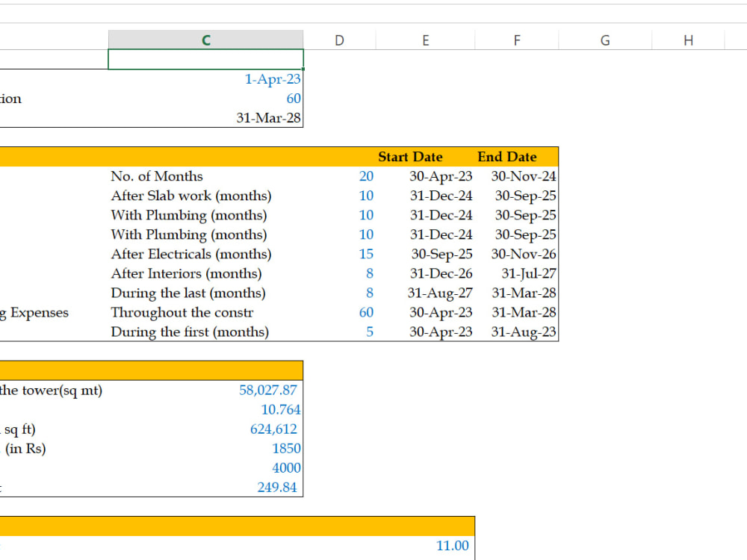
Task: Select column C header
Action: coord(206,40)
